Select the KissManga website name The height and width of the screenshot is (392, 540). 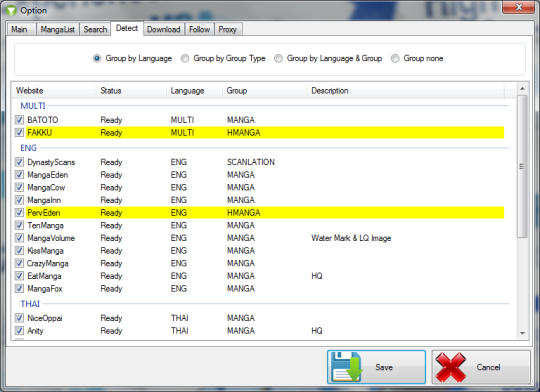click(x=45, y=251)
